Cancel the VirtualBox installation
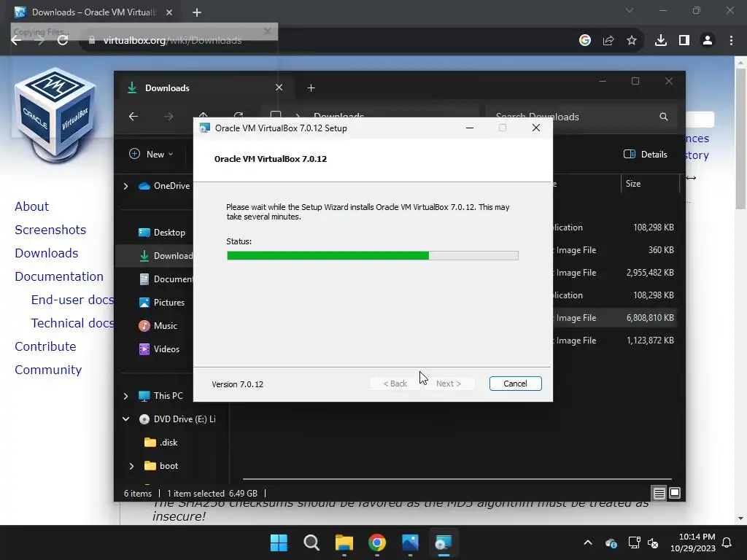This screenshot has height=560, width=747. click(515, 384)
